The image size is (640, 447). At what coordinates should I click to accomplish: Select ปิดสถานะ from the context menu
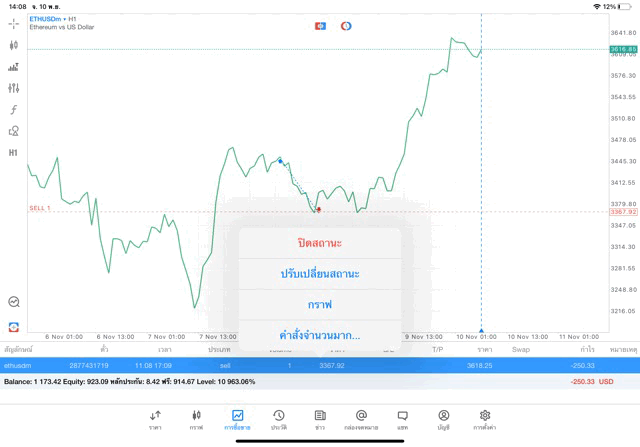[x=320, y=243]
